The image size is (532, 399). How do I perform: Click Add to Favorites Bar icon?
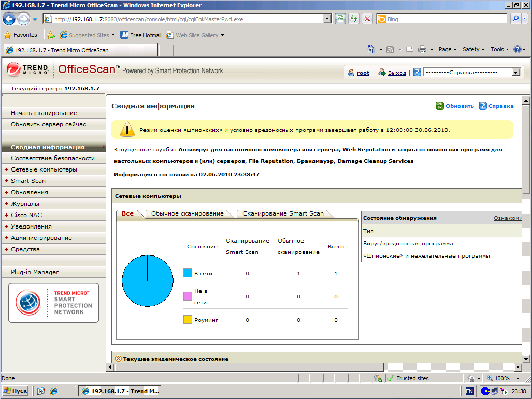(51, 35)
